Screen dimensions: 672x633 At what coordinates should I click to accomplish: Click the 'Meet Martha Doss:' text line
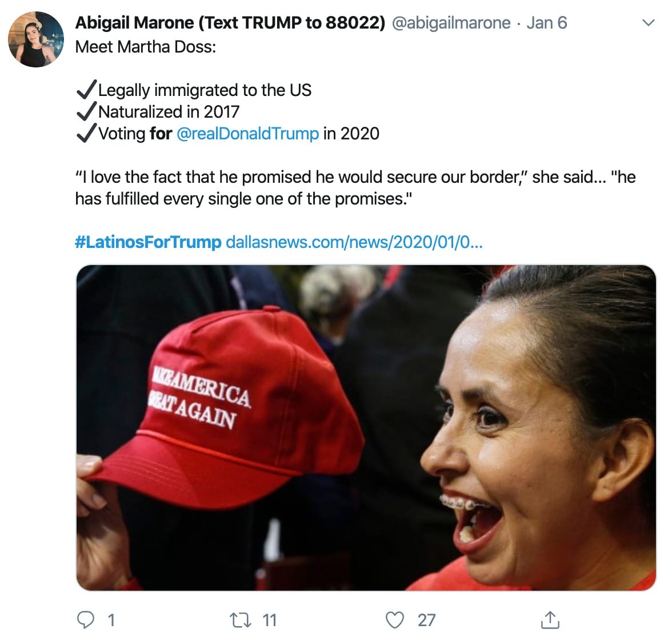(x=146, y=47)
